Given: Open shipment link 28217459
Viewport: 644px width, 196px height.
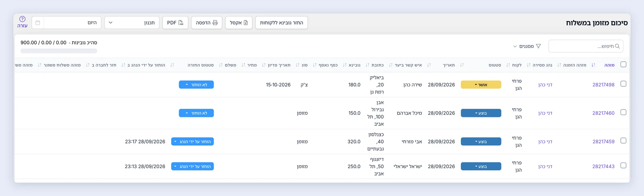Looking at the screenshot, I should (x=603, y=142).
